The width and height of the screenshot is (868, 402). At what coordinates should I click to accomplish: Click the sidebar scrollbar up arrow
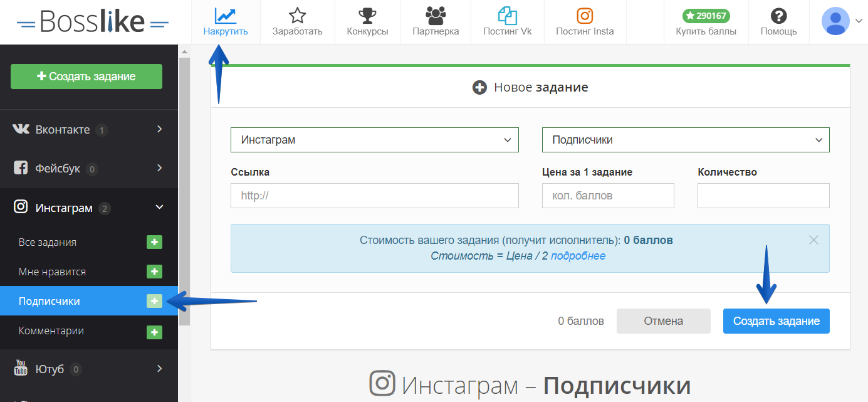click(184, 51)
